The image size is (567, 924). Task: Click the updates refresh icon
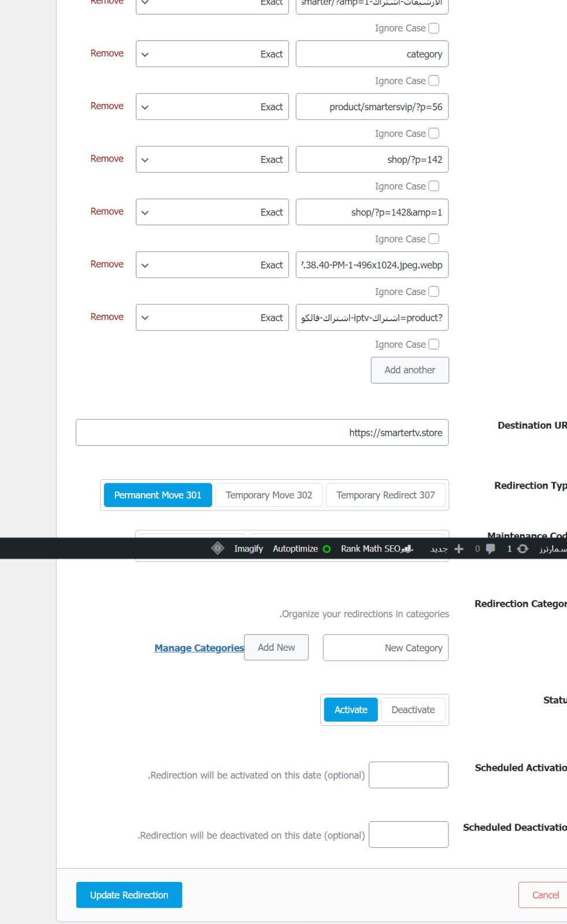522,549
